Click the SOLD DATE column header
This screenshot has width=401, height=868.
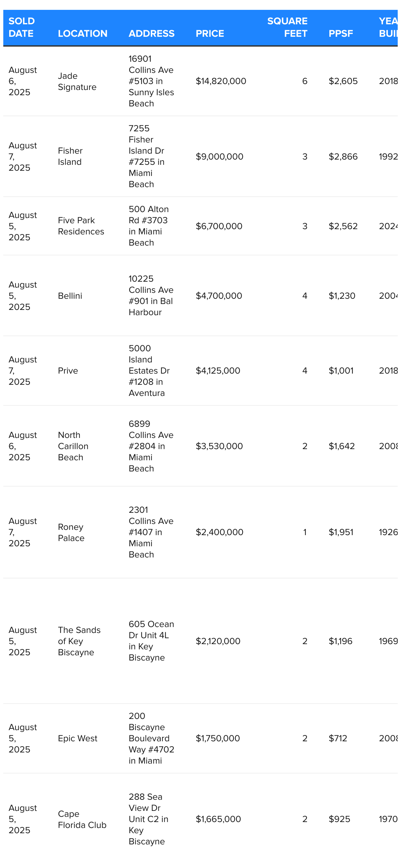[x=22, y=27]
